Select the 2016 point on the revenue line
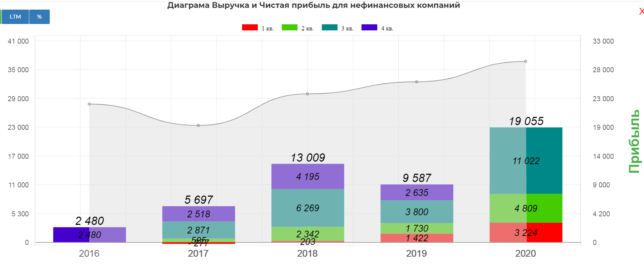This screenshot has width=644, height=276. click(89, 104)
